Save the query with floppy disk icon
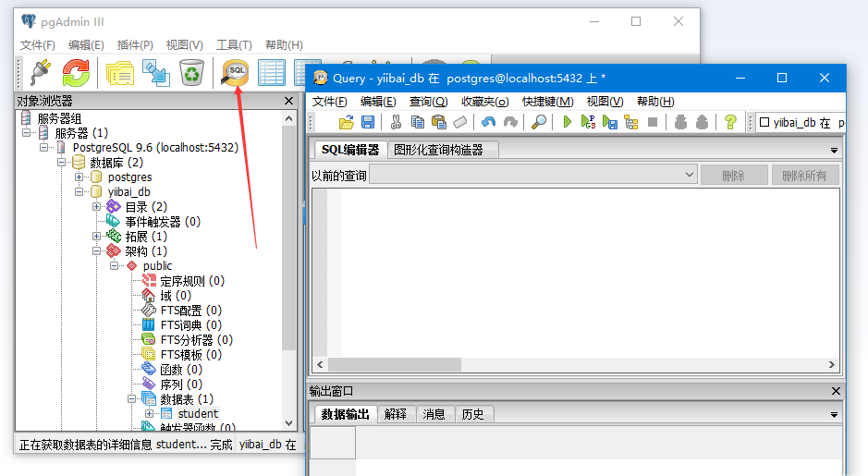The height and width of the screenshot is (476, 868). 368,122
